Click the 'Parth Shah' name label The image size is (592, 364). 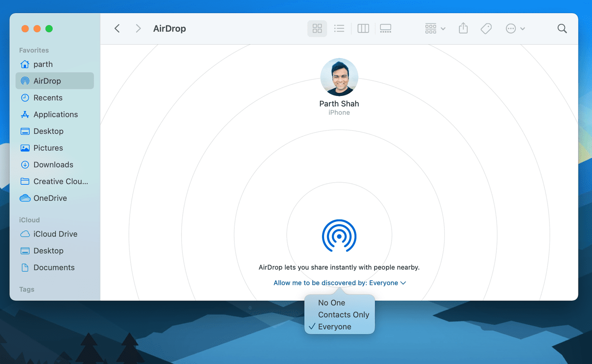point(339,104)
